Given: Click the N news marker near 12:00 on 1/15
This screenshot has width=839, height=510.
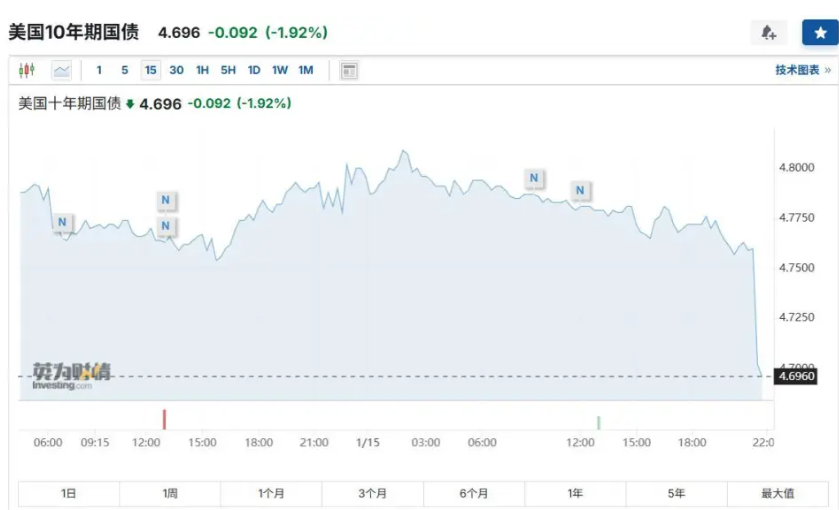Looking at the screenshot, I should pyautogui.click(x=582, y=190).
